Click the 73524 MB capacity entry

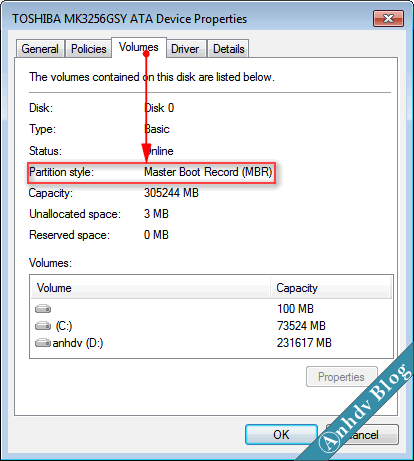pos(301,326)
